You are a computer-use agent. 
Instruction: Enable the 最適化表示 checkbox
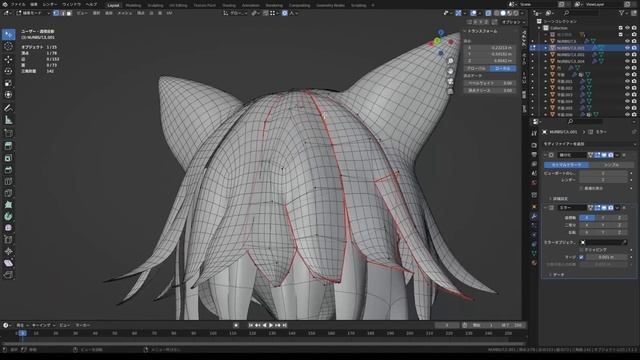point(581,189)
